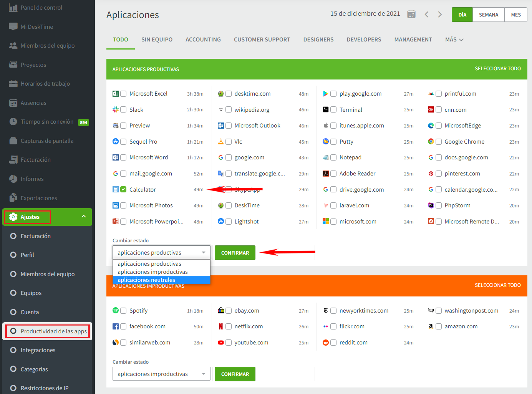Click the Informes sidebar icon
This screenshot has width=532, height=394.
[13, 179]
